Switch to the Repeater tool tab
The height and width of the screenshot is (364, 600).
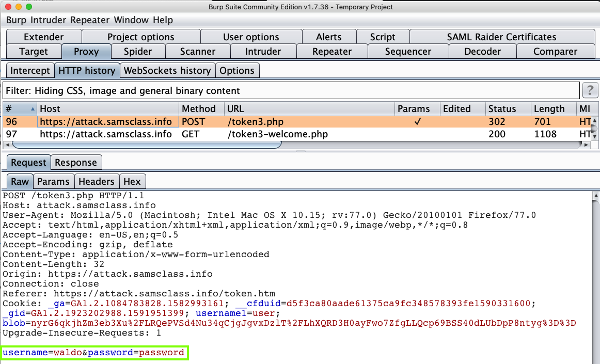point(332,51)
